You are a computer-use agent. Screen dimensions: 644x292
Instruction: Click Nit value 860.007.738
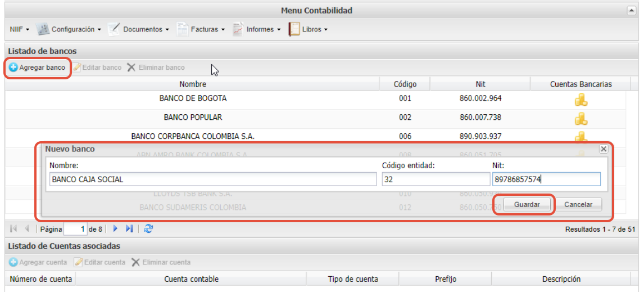coord(480,118)
